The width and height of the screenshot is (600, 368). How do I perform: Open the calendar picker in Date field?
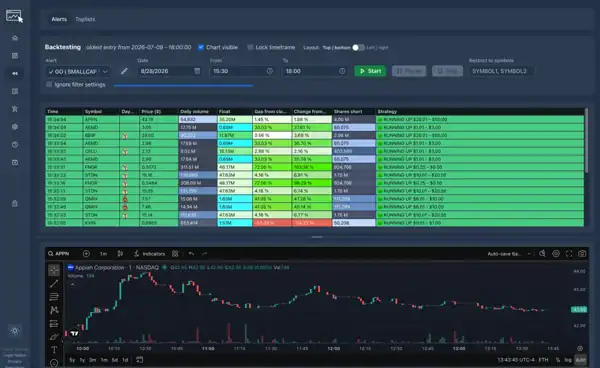point(197,71)
